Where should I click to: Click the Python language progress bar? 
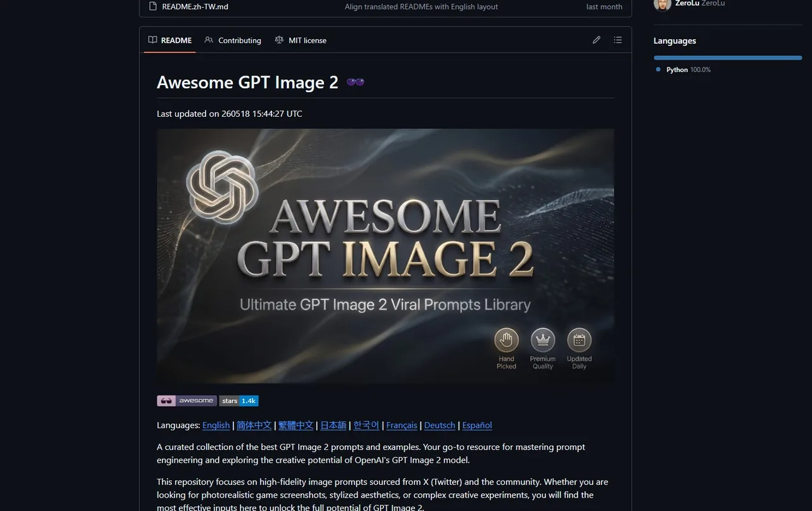(x=728, y=58)
